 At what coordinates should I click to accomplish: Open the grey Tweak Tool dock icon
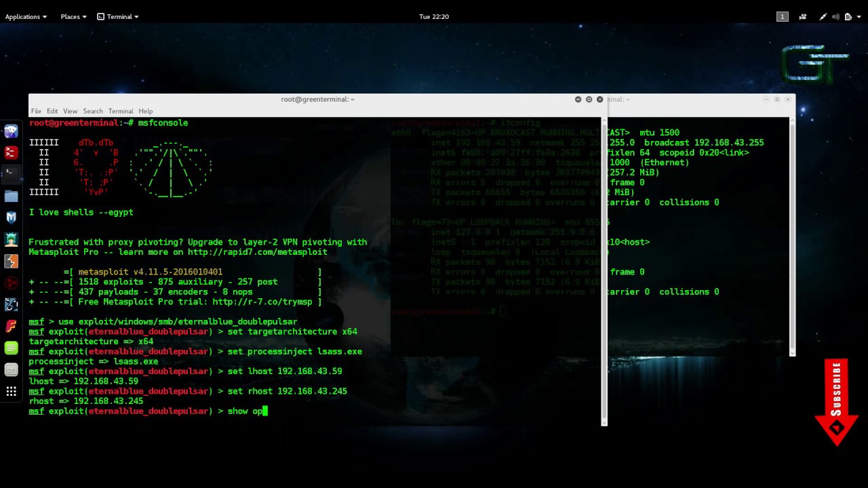click(11, 369)
